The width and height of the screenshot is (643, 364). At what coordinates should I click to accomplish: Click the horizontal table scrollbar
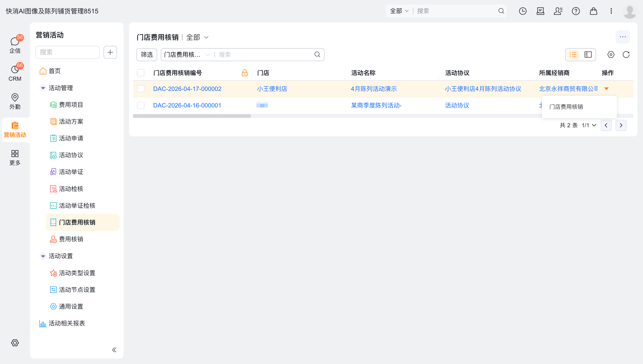click(192, 116)
